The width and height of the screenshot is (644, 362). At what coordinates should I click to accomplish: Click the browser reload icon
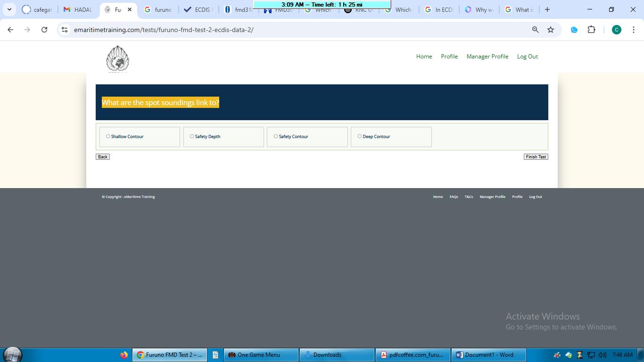44,30
